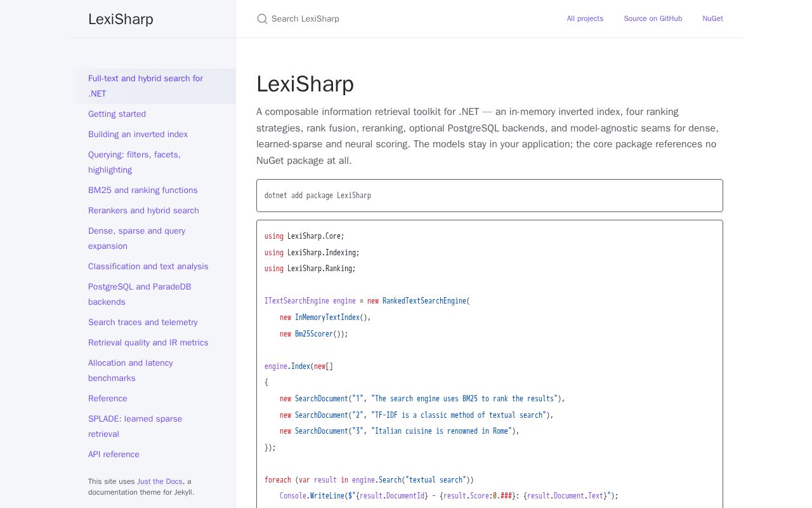This screenshot has width=812, height=508.
Task: Click the using LexiSharp.Core; line
Action: pos(304,236)
